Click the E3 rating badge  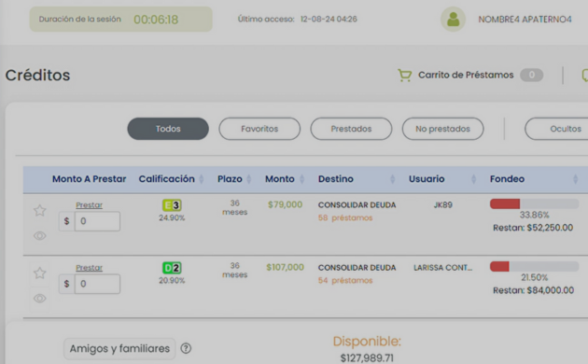pos(172,205)
